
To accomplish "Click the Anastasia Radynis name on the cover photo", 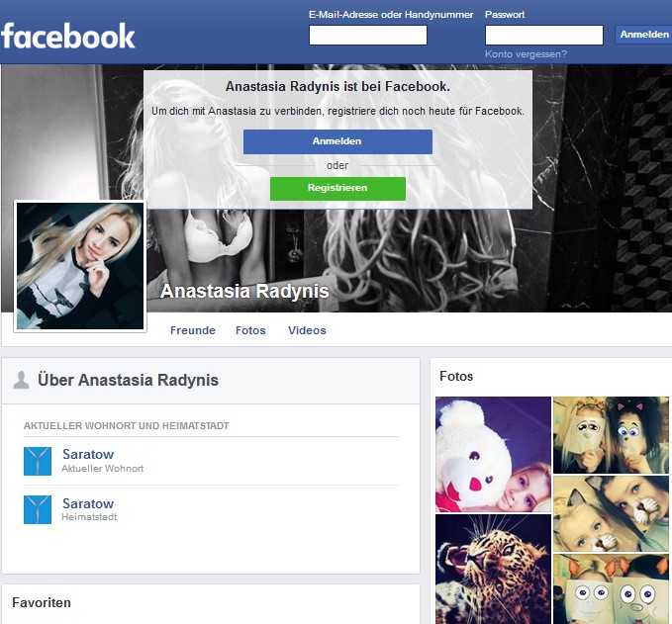I will pos(244,291).
